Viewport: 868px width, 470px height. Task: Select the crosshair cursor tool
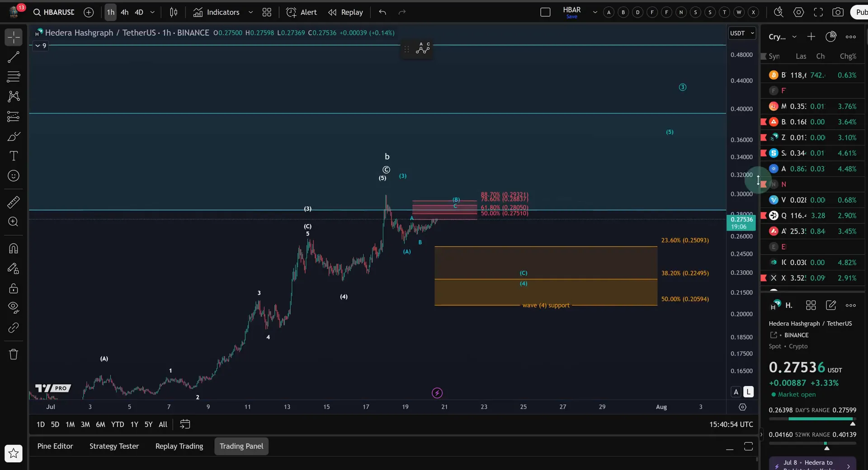14,37
